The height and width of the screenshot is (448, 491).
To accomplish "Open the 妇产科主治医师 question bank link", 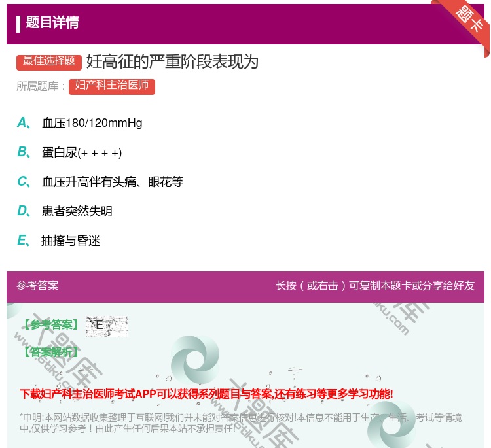I will pos(112,86).
